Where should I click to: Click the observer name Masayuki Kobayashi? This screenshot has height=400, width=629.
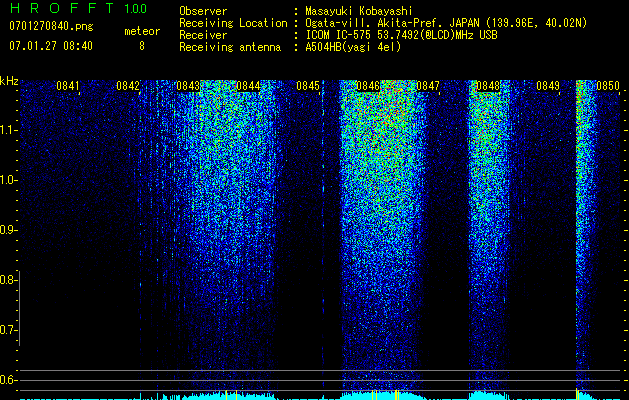click(x=359, y=11)
